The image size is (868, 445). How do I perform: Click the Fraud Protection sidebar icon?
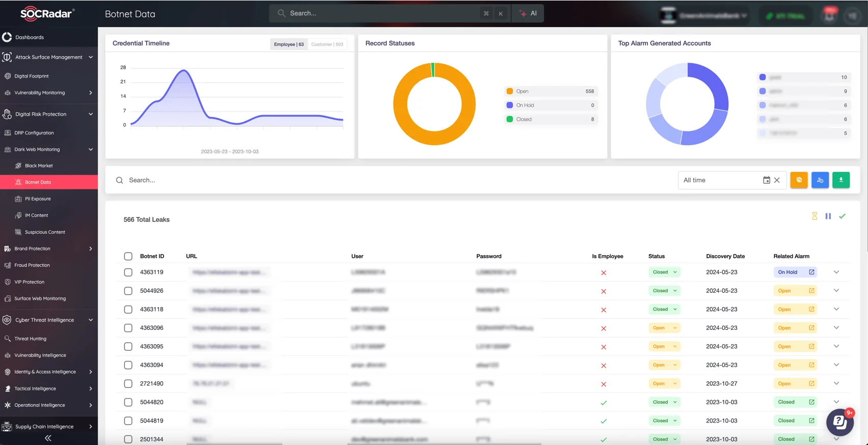tap(8, 265)
